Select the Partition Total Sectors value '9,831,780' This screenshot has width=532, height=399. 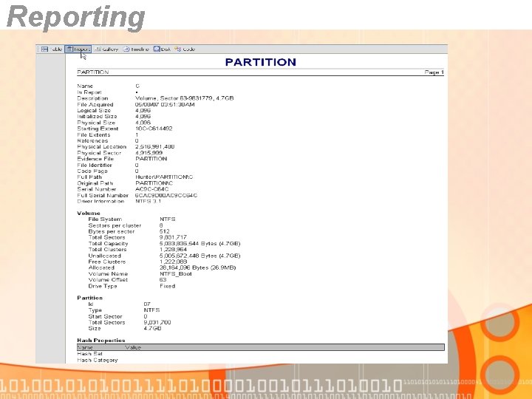pos(157,322)
